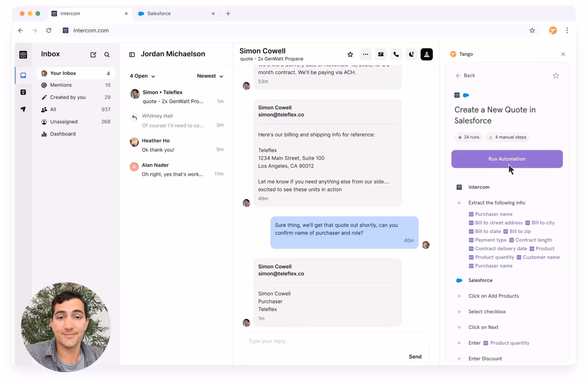Open the Tango extension in toolbar
The image size is (588, 384).
(x=553, y=30)
